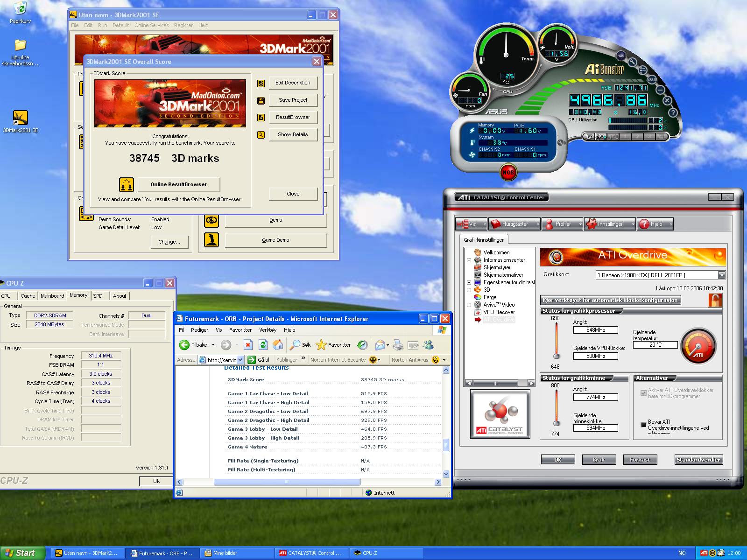This screenshot has width=747, height=560.
Task: Click the Edit Description icon in 3DMark score dialog
Action: (x=261, y=83)
